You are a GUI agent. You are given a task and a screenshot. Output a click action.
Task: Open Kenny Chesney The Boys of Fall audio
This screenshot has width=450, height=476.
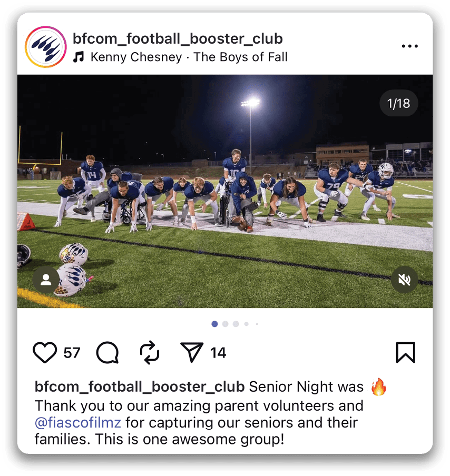[x=189, y=57]
